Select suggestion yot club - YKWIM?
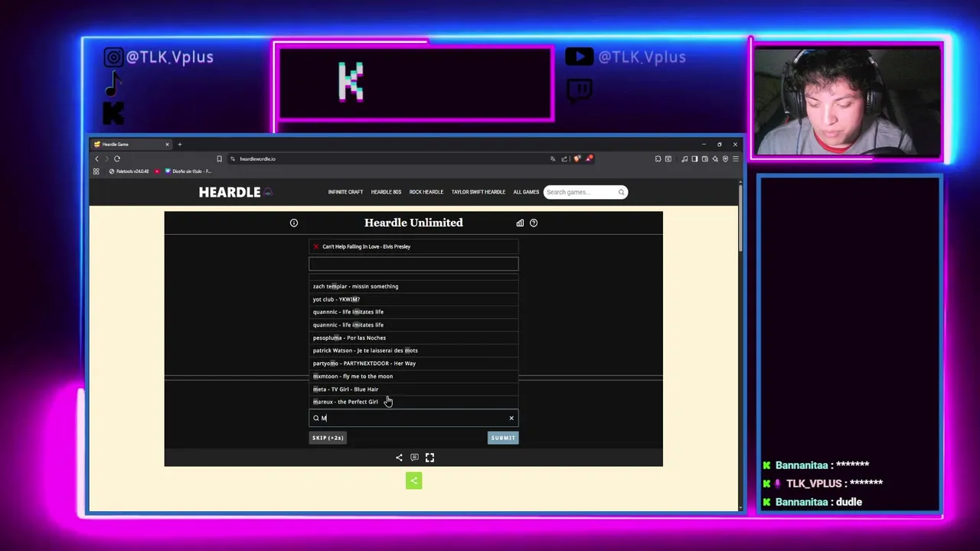The width and height of the screenshot is (980, 551). (x=413, y=299)
